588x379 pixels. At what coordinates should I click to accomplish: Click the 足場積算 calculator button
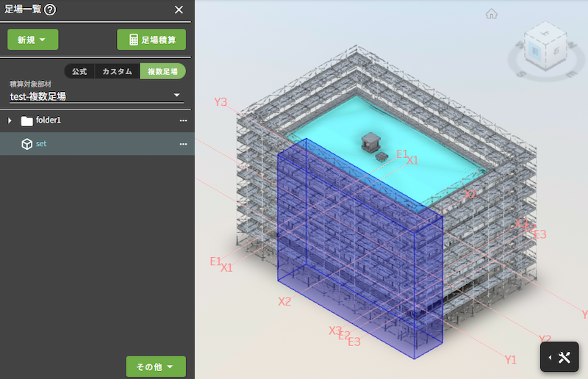point(151,40)
